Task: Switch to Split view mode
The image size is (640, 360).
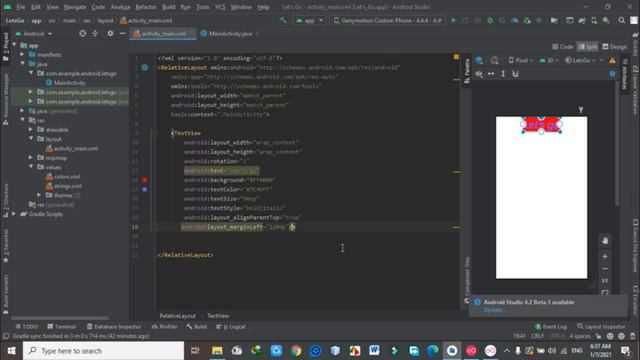Action: tap(587, 47)
